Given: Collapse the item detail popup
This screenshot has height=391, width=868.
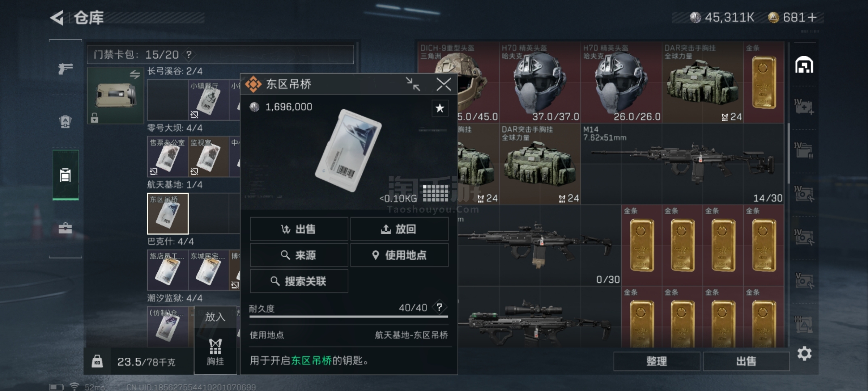Looking at the screenshot, I should click(413, 84).
